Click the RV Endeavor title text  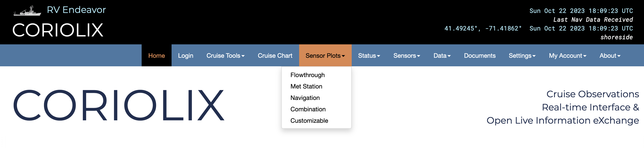tap(76, 10)
